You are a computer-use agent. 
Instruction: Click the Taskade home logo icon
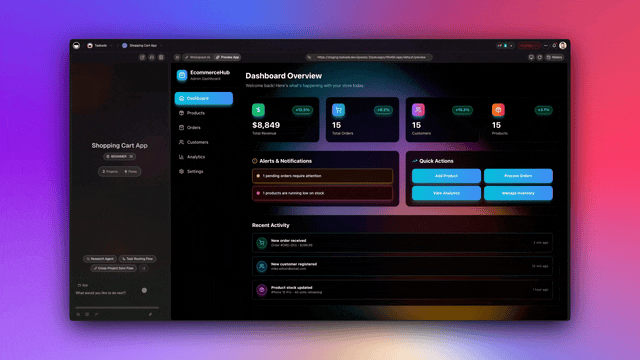(76, 45)
